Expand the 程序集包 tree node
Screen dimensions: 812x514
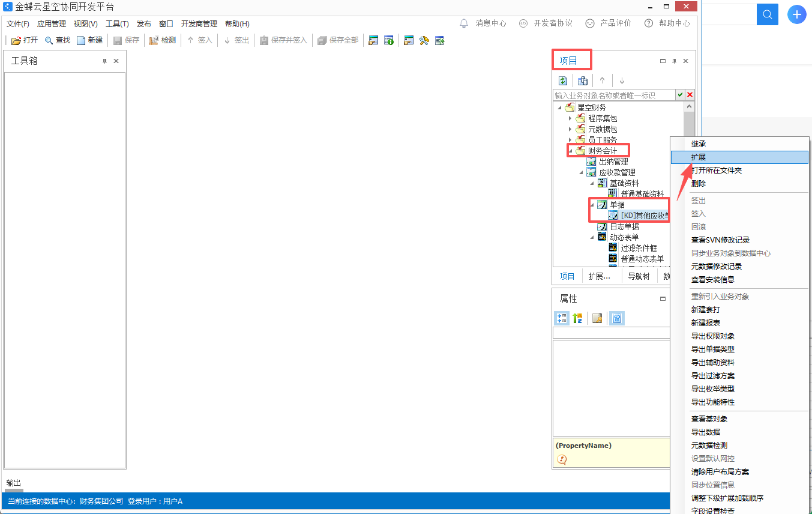pyautogui.click(x=570, y=118)
